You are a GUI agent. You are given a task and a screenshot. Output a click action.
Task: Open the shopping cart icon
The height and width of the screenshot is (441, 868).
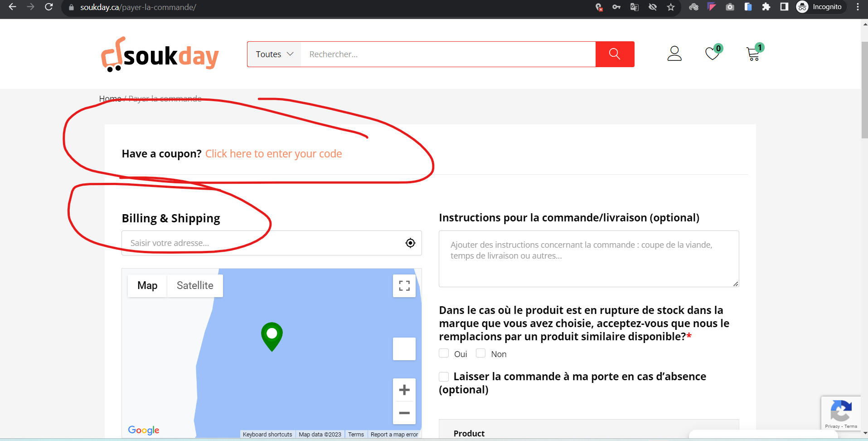point(753,54)
